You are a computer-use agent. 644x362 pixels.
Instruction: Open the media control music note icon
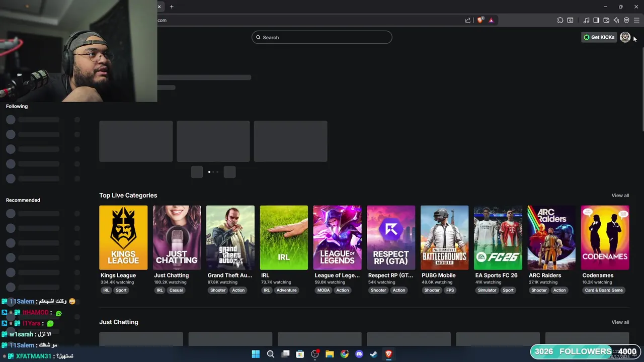pyautogui.click(x=586, y=20)
